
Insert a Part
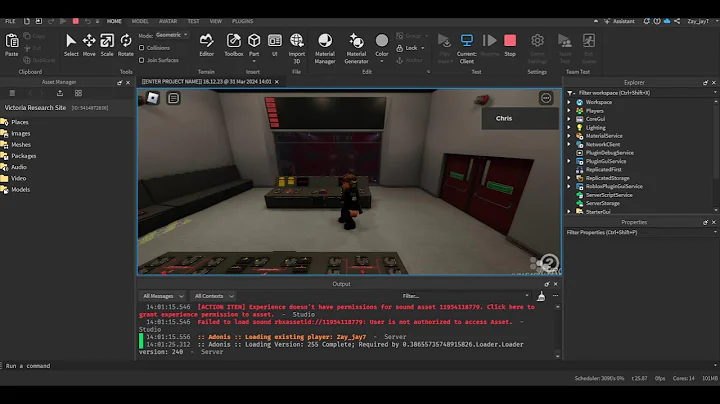[254, 45]
